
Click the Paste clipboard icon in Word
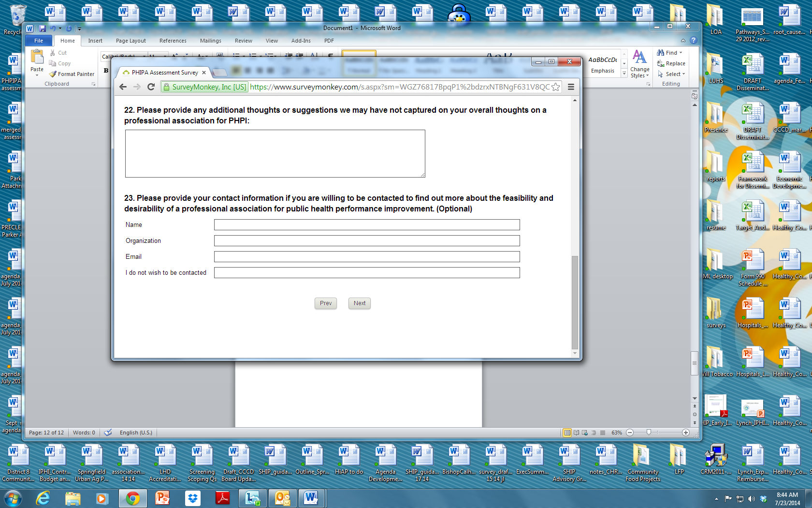pos(37,57)
